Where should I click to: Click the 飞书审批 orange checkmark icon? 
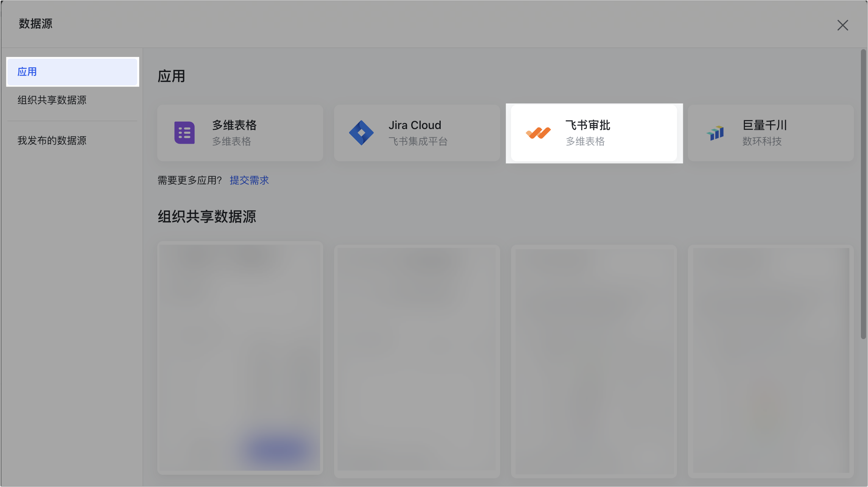click(x=538, y=133)
